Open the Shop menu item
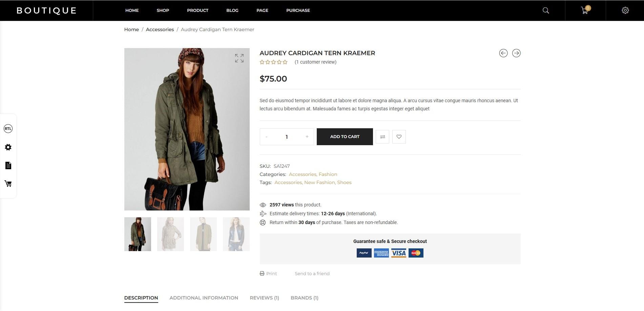This screenshot has height=311, width=644. tap(163, 10)
